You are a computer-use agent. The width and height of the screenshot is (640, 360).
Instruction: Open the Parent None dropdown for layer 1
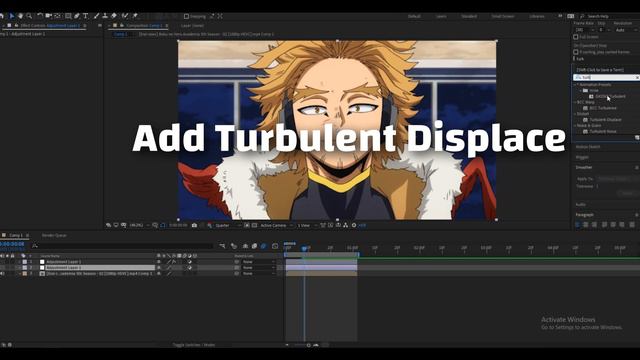point(259,262)
